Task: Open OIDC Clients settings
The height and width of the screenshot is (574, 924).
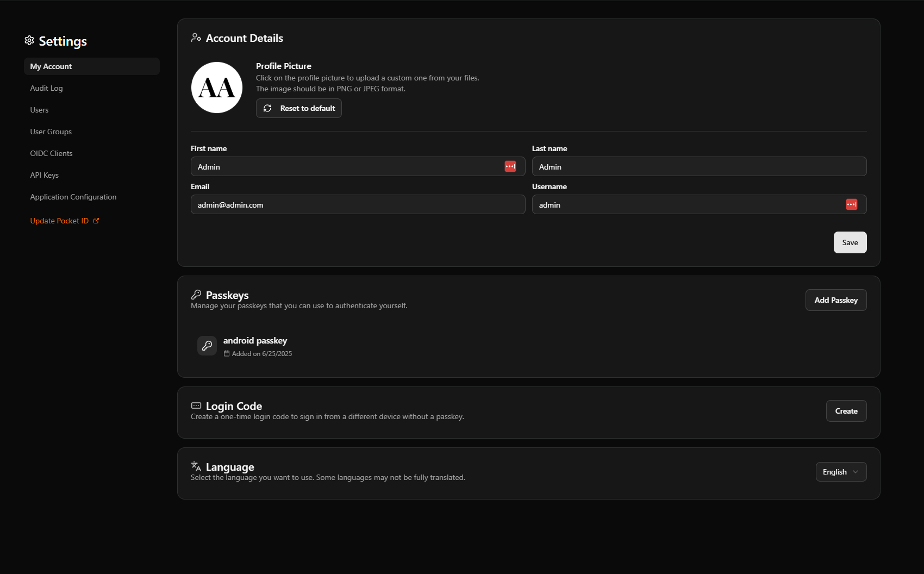Action: [x=52, y=153]
